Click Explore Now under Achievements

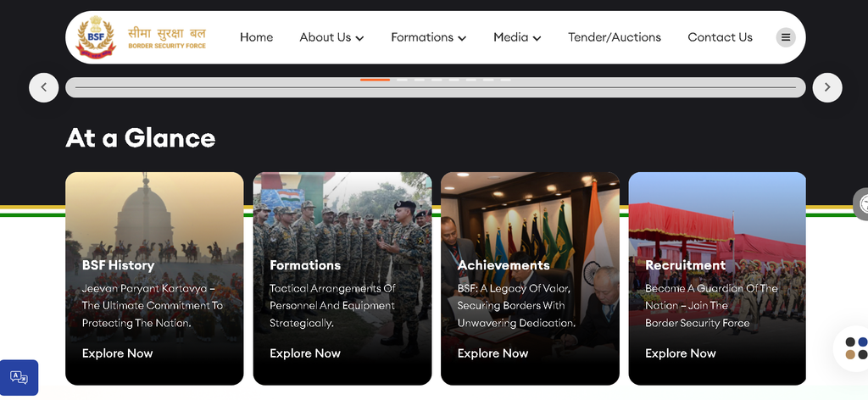(492, 353)
